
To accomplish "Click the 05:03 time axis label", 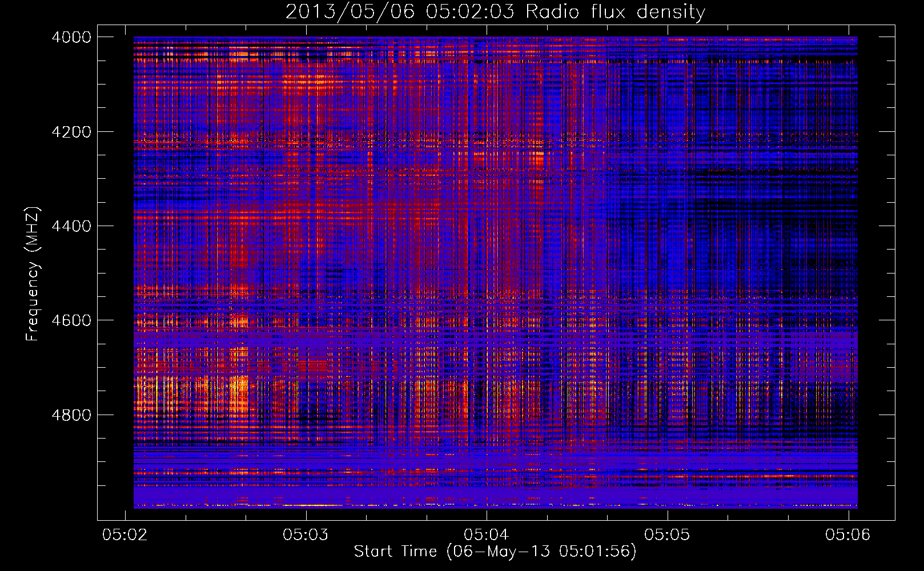I will coord(306,534).
